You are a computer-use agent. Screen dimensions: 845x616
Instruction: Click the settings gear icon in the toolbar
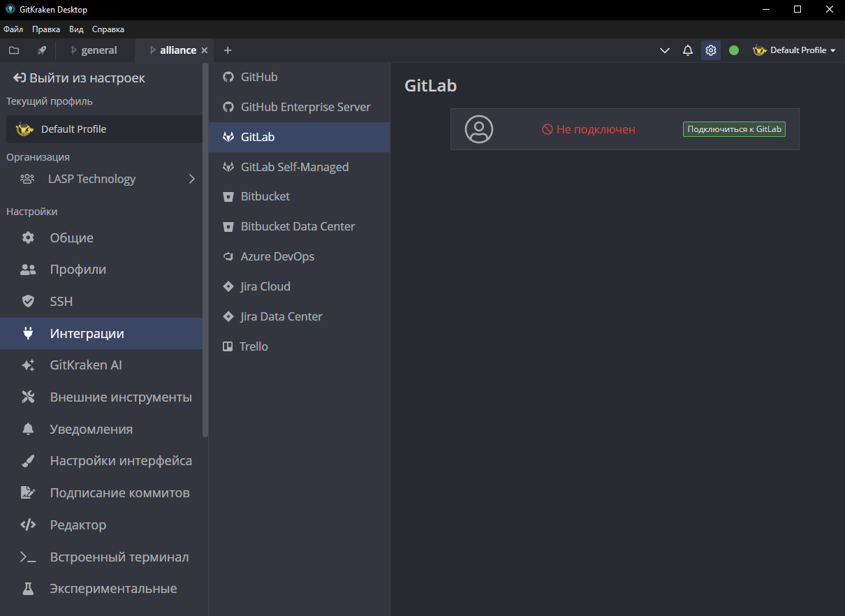(710, 50)
